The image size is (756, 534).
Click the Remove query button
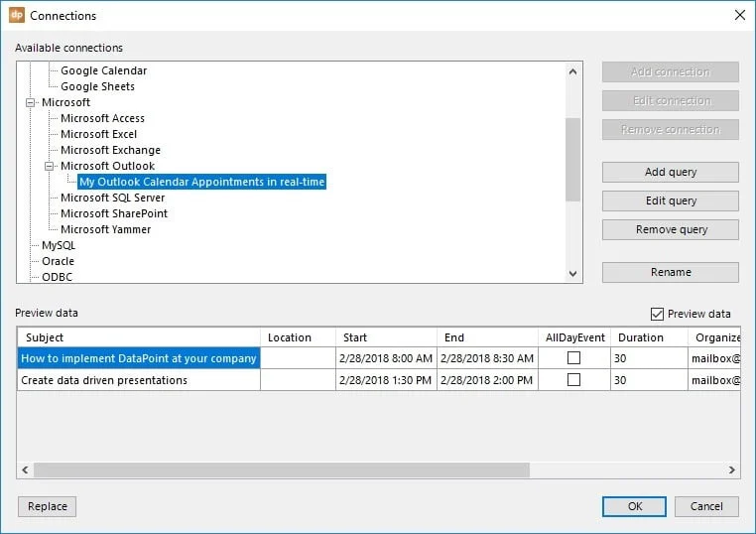(670, 229)
